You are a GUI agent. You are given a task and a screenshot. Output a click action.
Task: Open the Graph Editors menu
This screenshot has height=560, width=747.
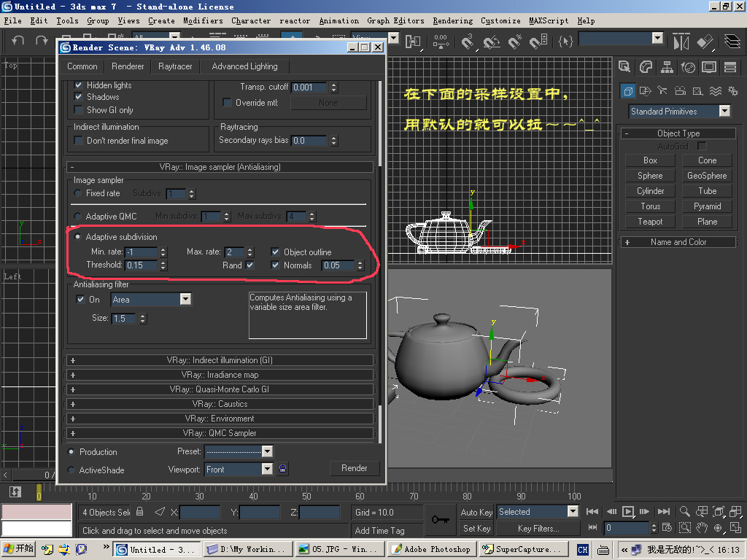click(395, 20)
